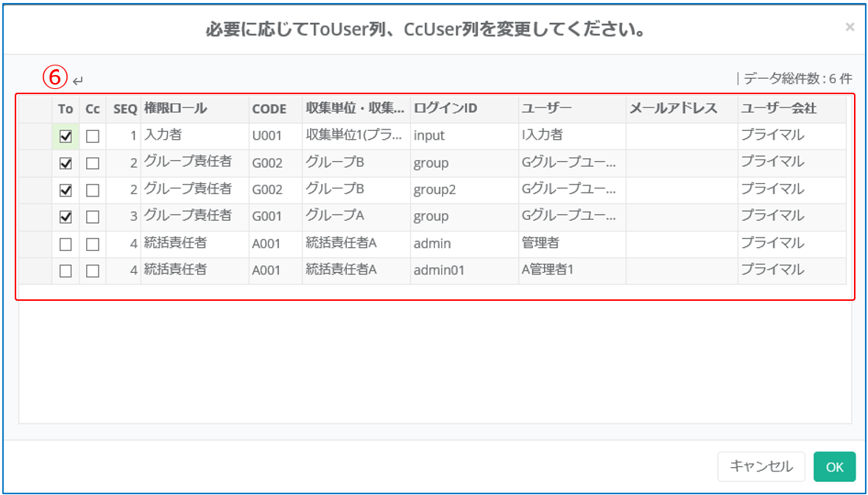Click the empty mail address cell for group2
This screenshot has width=868, height=495.
coord(681,190)
